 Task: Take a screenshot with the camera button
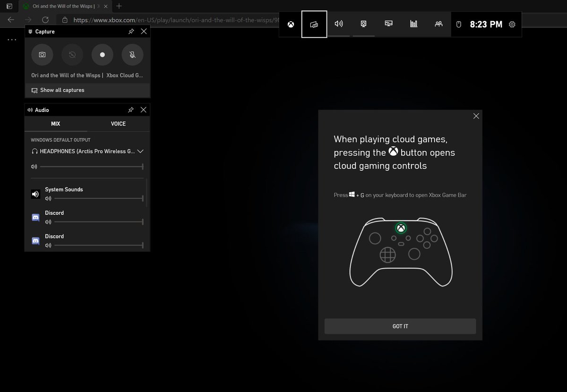[x=42, y=55]
